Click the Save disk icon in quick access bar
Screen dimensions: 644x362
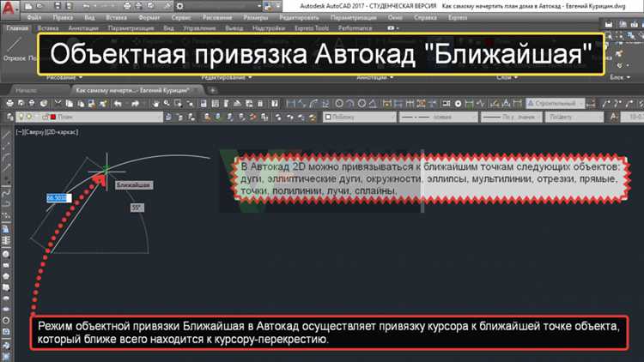(x=58, y=6)
